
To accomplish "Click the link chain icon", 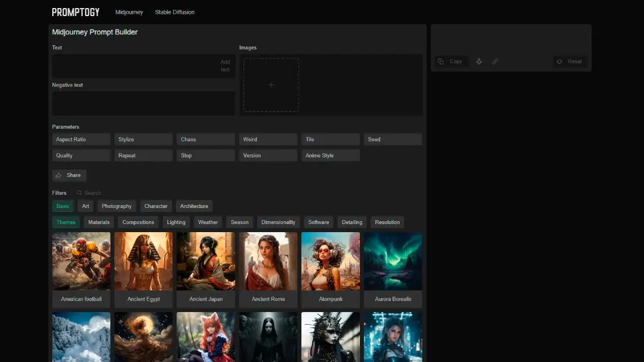I will 495,61.
